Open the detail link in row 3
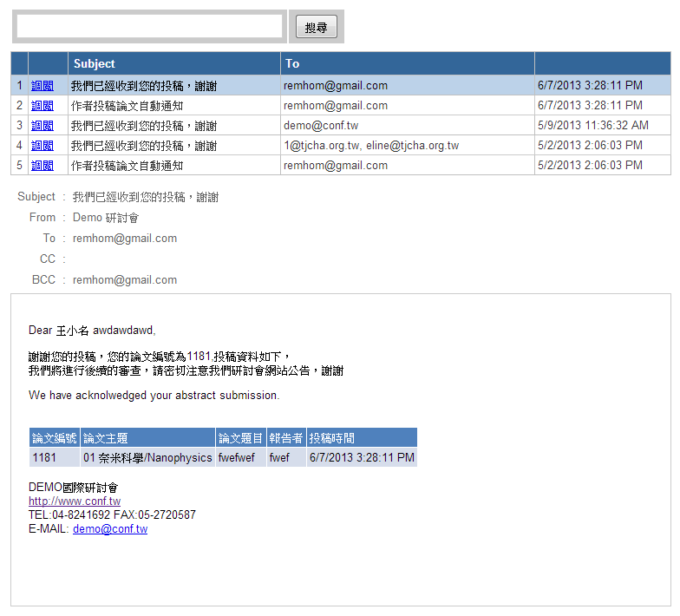Viewport: 680px width, 616px height. (x=42, y=126)
